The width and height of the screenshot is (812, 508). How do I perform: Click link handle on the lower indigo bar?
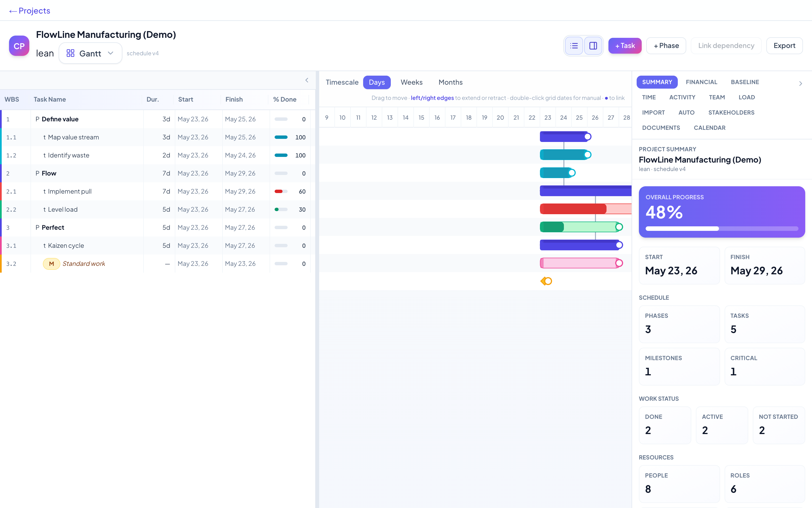(619, 245)
